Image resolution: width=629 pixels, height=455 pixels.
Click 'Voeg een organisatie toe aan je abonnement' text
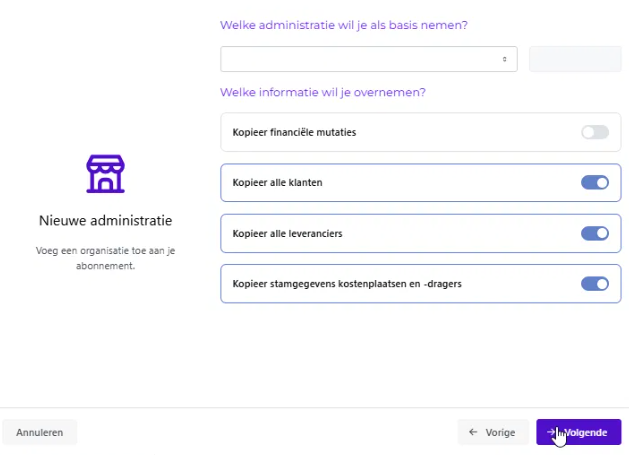click(106, 258)
